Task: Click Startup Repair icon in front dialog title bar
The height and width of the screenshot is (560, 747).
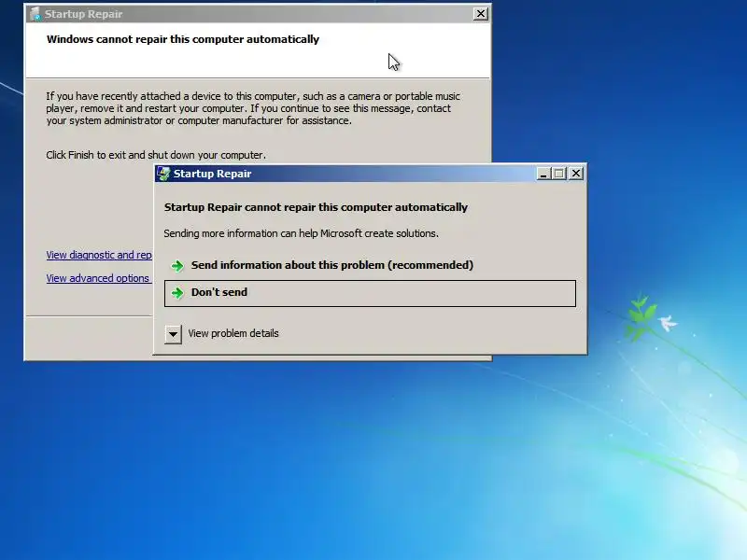Action: tap(164, 174)
